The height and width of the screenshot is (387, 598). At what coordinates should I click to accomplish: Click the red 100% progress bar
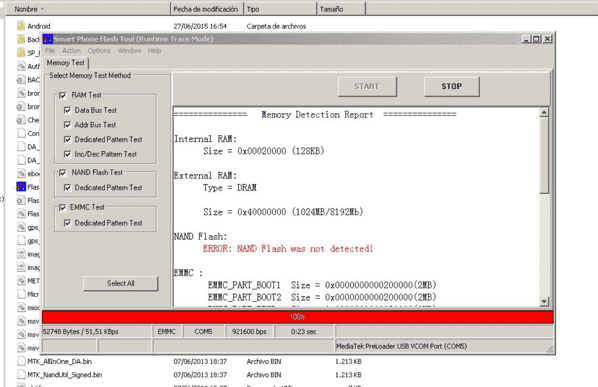point(298,317)
